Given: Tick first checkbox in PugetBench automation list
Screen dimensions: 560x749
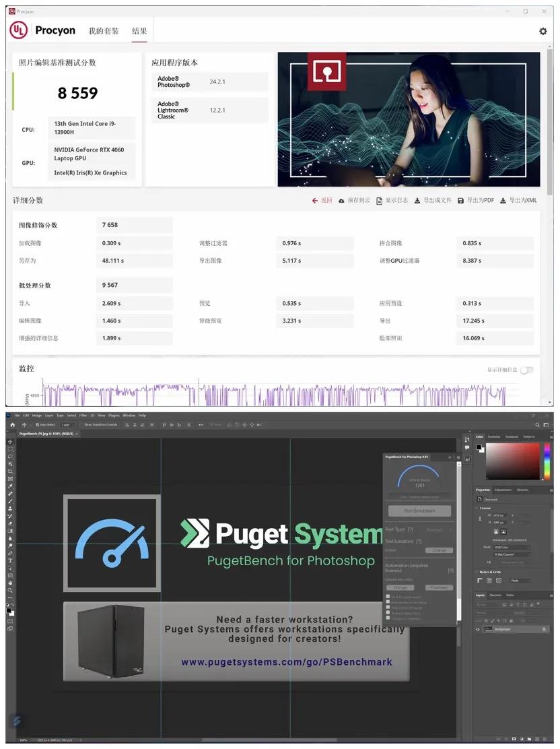Looking at the screenshot, I should pyautogui.click(x=388, y=597).
